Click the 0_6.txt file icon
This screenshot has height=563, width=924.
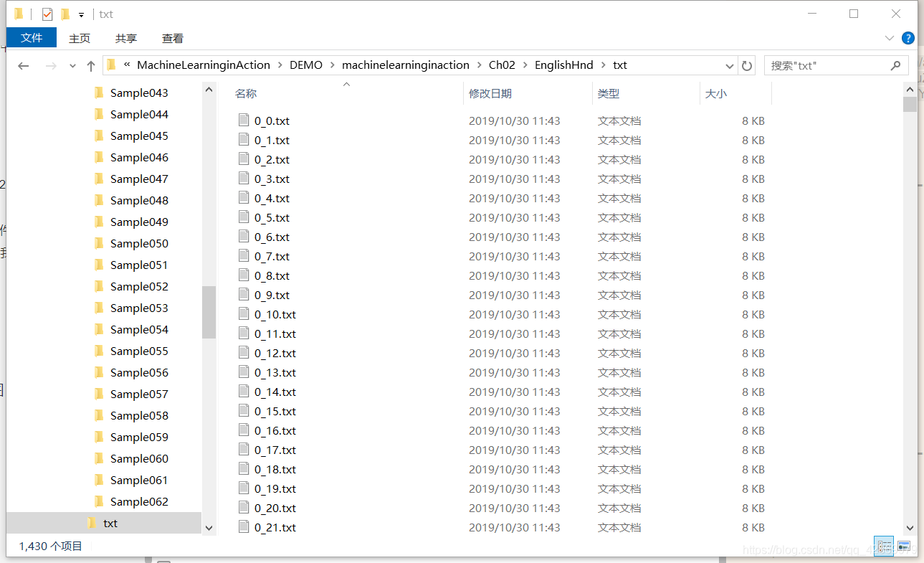point(244,237)
